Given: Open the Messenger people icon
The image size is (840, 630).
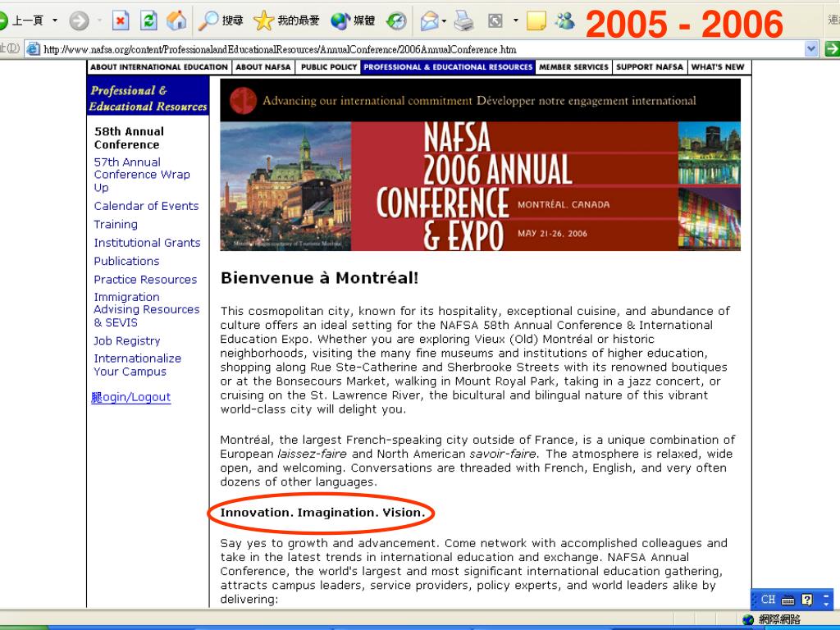Looking at the screenshot, I should tap(565, 21).
